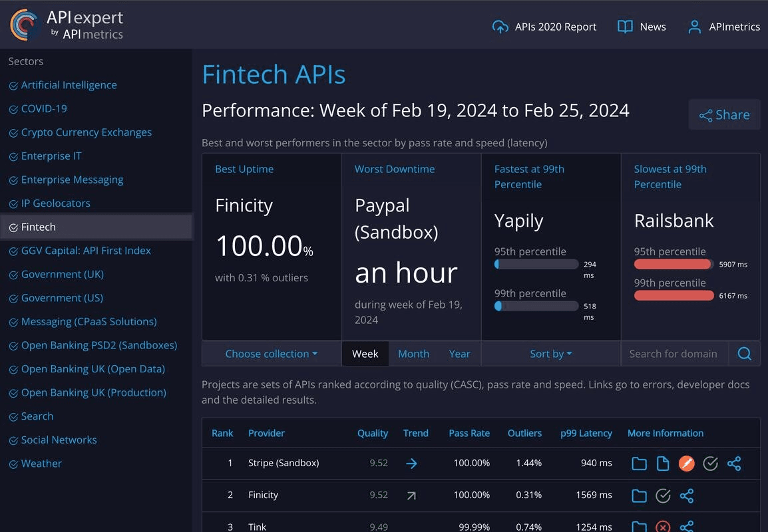The height and width of the screenshot is (532, 768).
Task: Expand the Trend column sort arrow
Action: (x=415, y=433)
